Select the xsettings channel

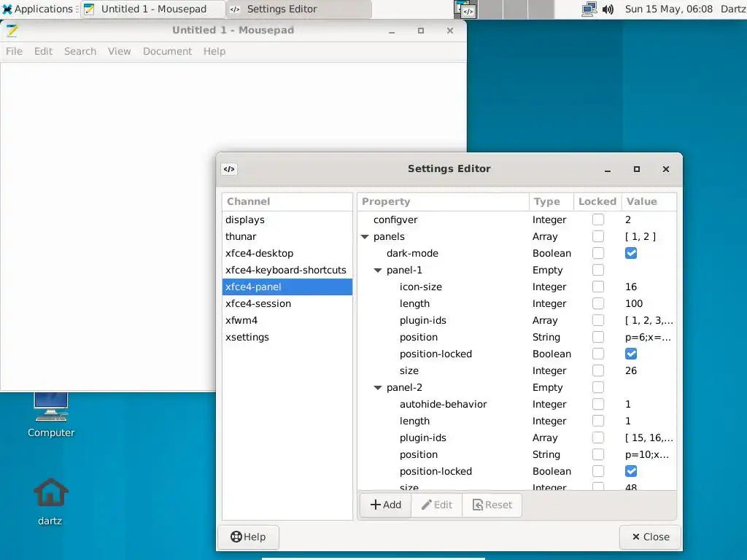click(287, 337)
